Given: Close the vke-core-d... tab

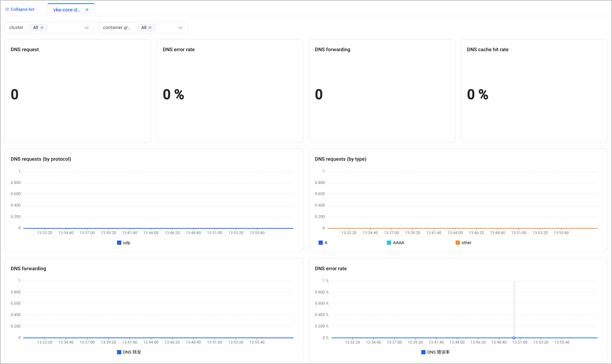Looking at the screenshot, I should pyautogui.click(x=87, y=10).
